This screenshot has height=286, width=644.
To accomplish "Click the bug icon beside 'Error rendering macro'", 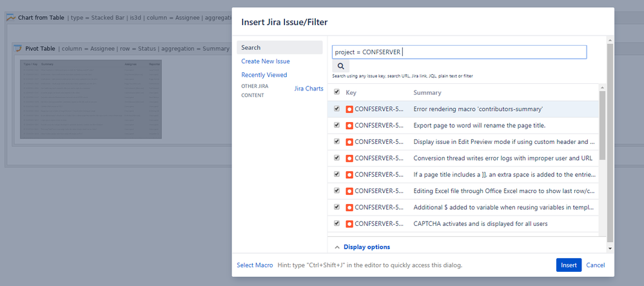I will coord(349,109).
